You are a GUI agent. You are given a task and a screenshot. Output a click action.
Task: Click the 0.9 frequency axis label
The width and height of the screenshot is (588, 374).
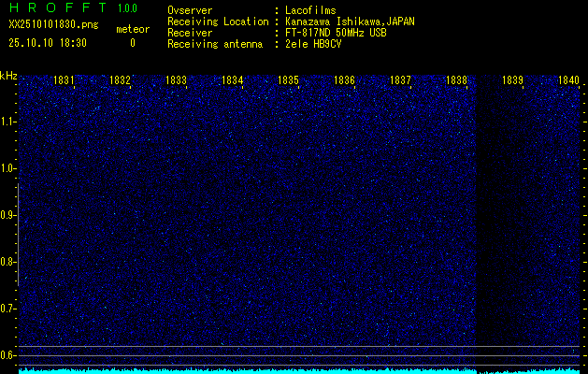tap(7, 215)
